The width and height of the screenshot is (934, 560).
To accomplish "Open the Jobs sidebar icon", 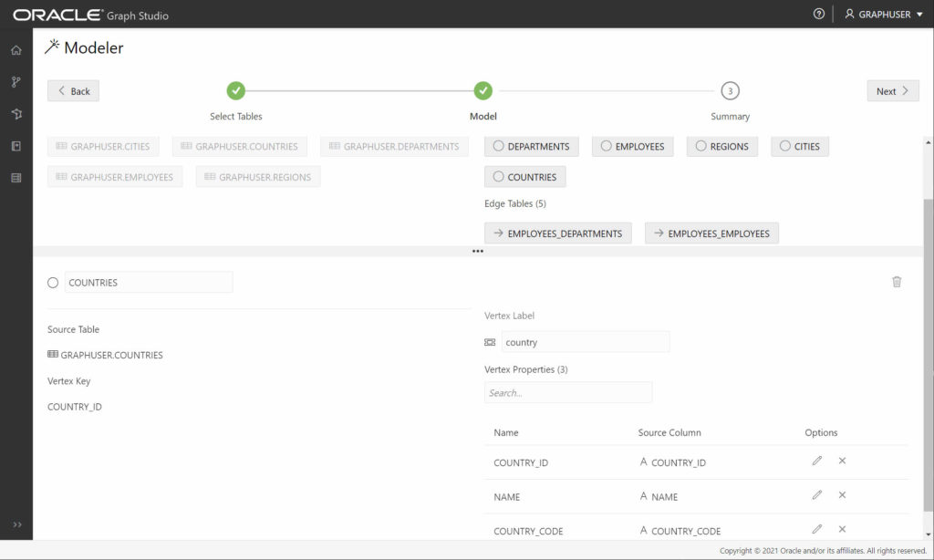I will click(16, 178).
